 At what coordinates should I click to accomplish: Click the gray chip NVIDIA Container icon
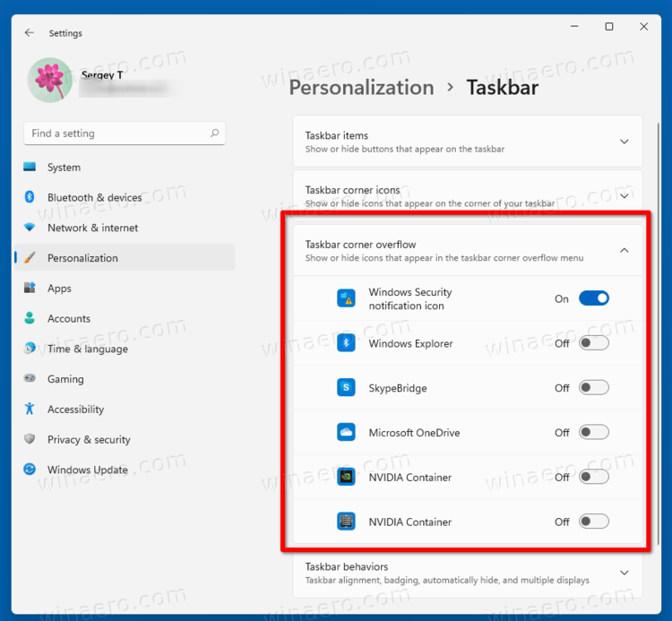[346, 522]
